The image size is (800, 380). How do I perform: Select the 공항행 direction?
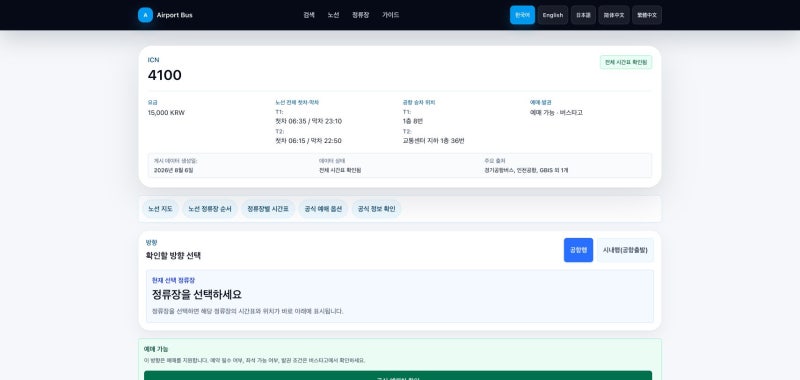click(578, 250)
